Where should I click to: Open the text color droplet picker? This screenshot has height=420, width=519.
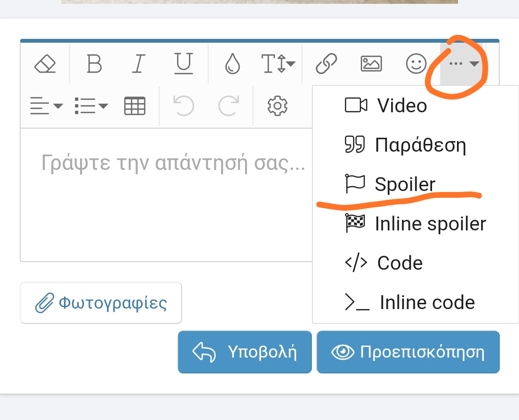pos(233,63)
